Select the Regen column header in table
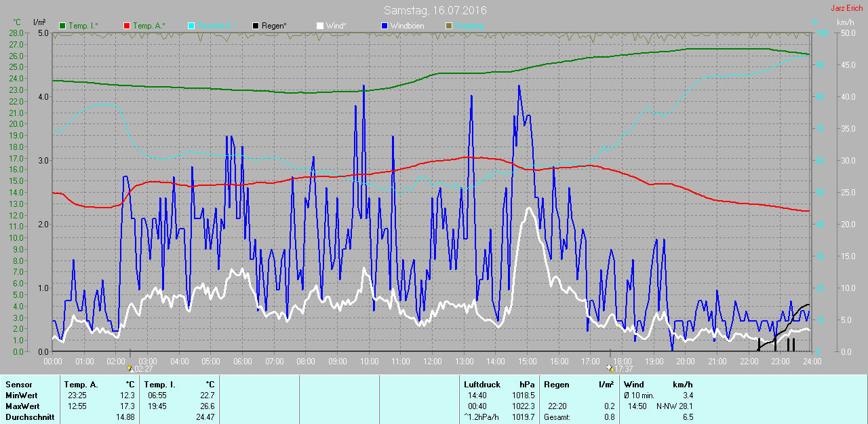Screen dimensions: 868x424 coord(556,385)
